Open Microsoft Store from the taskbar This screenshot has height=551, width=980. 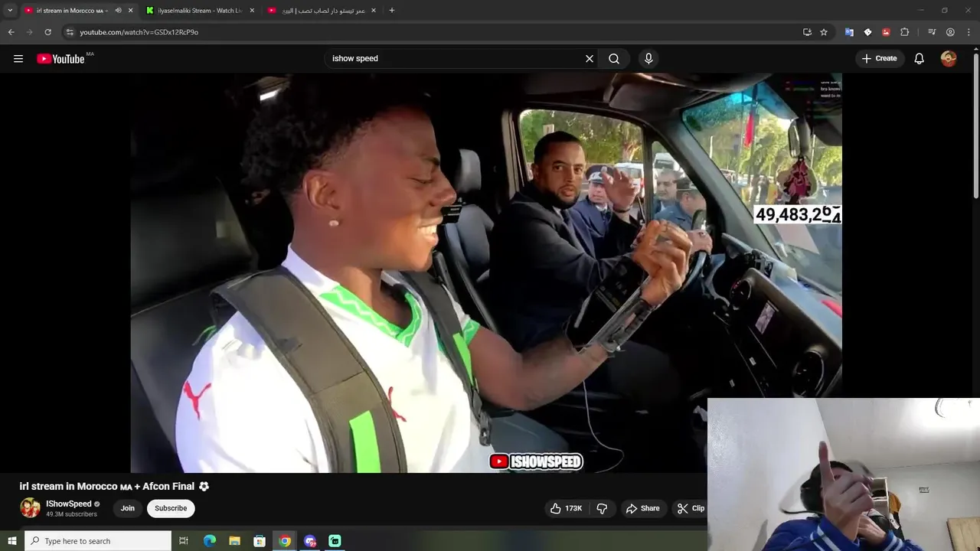260,541
